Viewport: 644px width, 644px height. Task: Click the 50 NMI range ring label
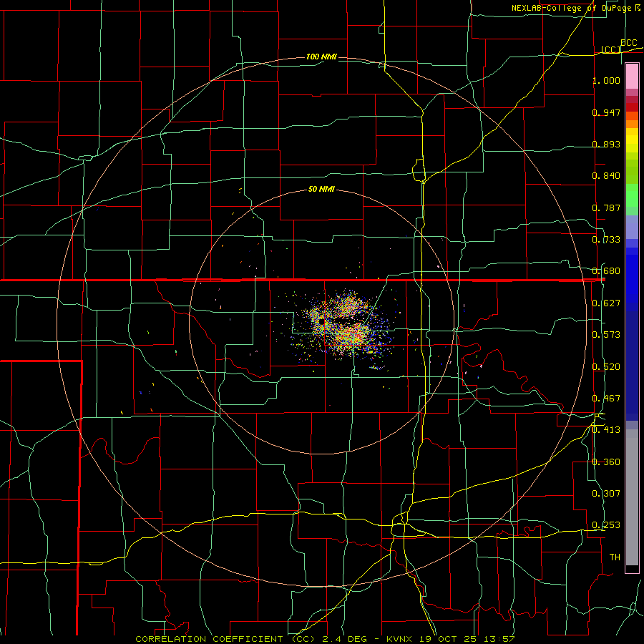click(321, 189)
